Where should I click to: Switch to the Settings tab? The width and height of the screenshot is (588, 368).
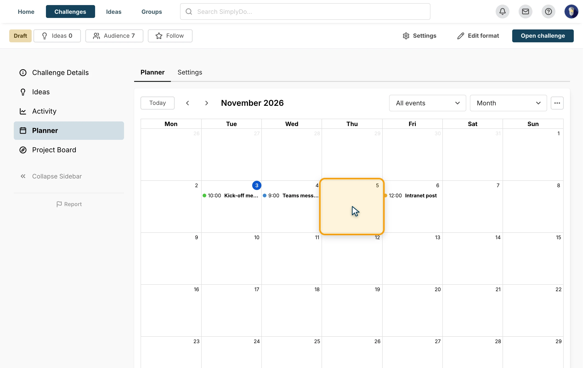pyautogui.click(x=190, y=72)
